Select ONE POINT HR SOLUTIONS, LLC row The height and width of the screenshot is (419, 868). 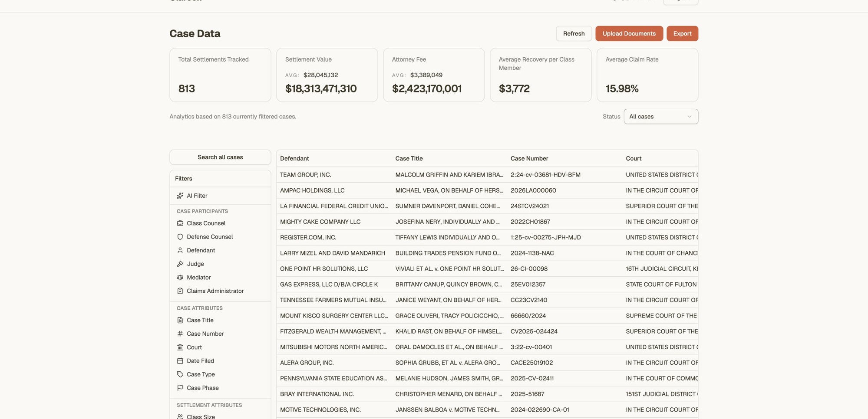point(487,268)
